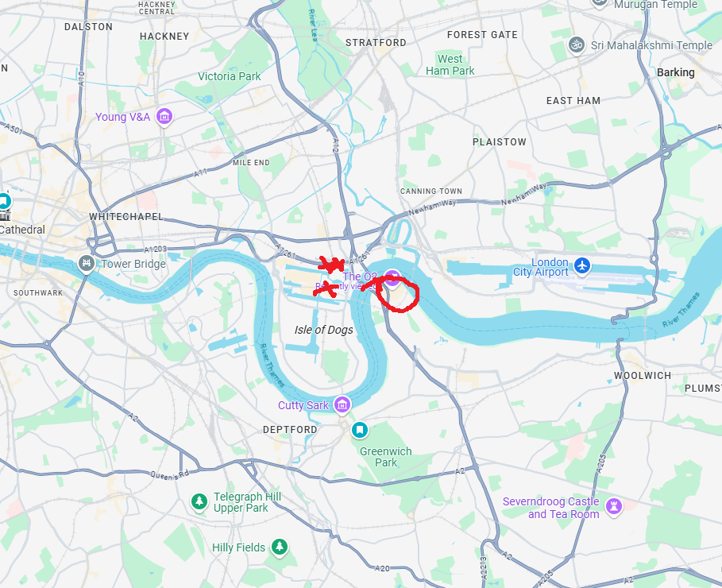The height and width of the screenshot is (588, 722).
Task: Select the Barking place label
Action: [x=675, y=72]
